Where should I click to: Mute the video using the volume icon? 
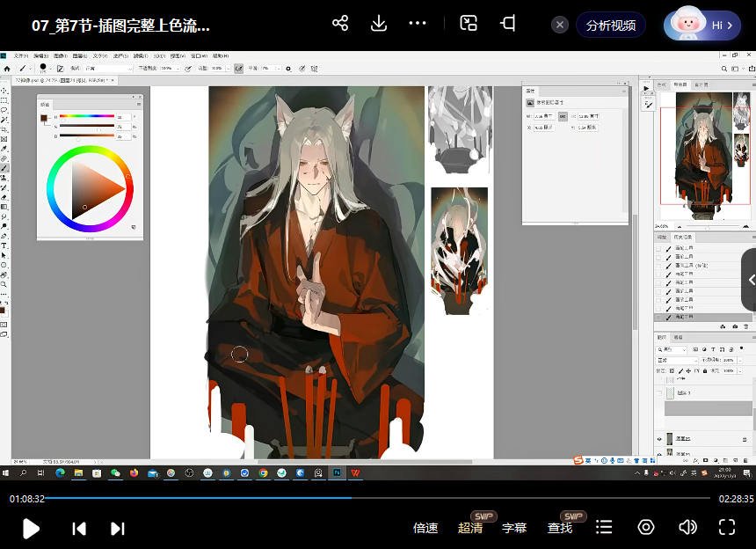pos(688,528)
